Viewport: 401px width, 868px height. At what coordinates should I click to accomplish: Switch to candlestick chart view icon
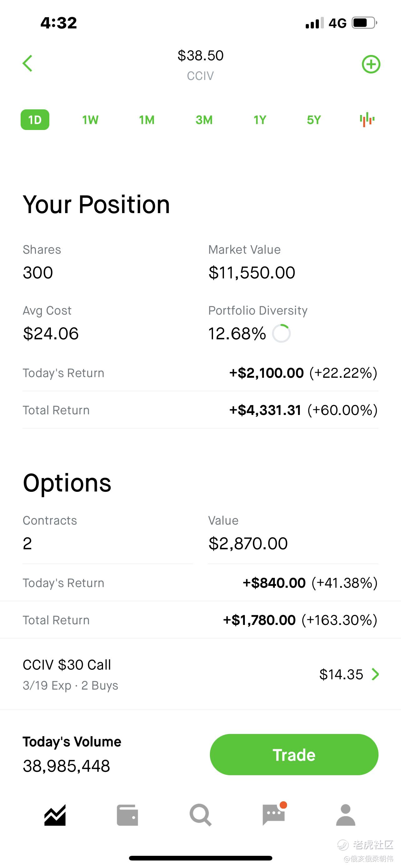coord(367,120)
